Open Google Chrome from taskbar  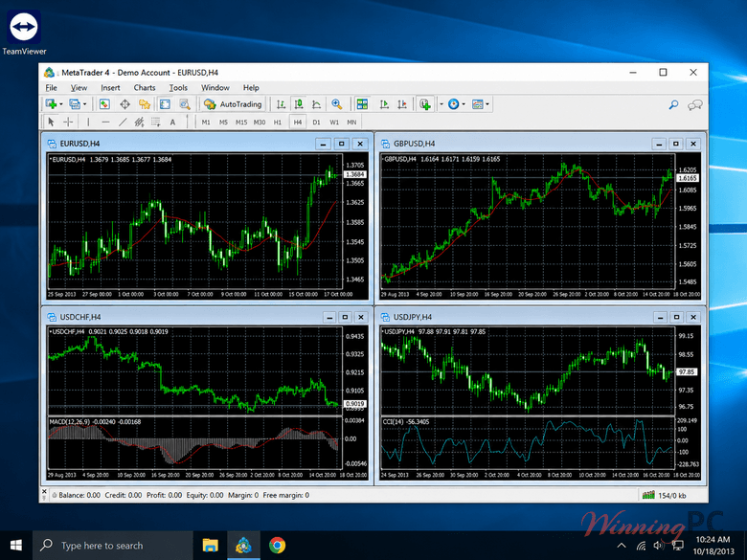277,546
